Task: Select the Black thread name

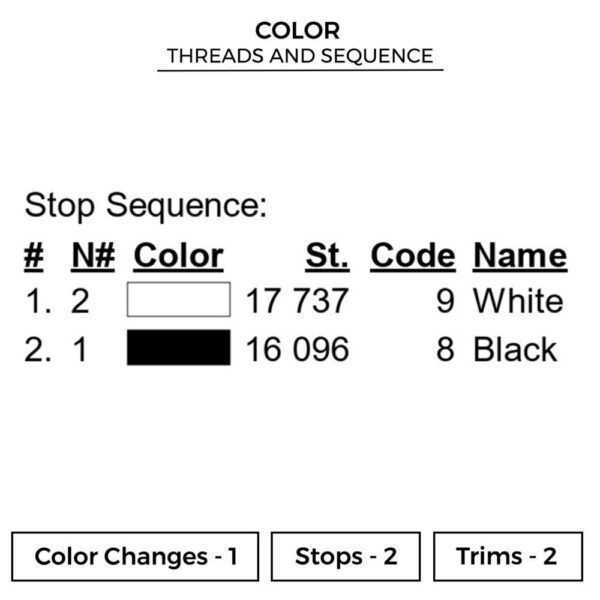Action: [515, 349]
